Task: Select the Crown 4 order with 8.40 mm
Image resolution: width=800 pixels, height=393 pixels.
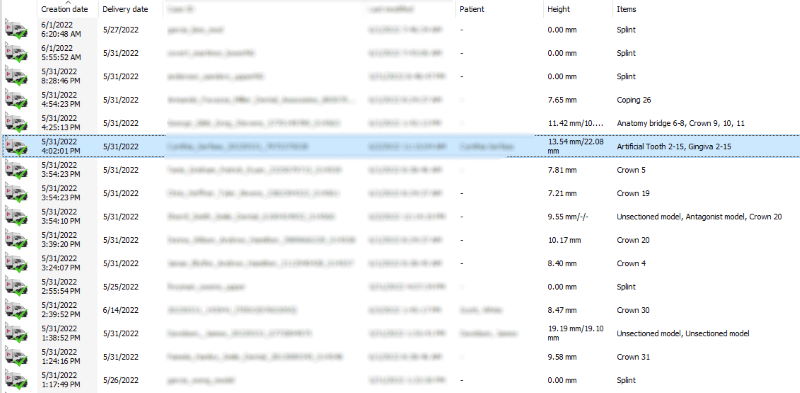Action: pos(400,263)
